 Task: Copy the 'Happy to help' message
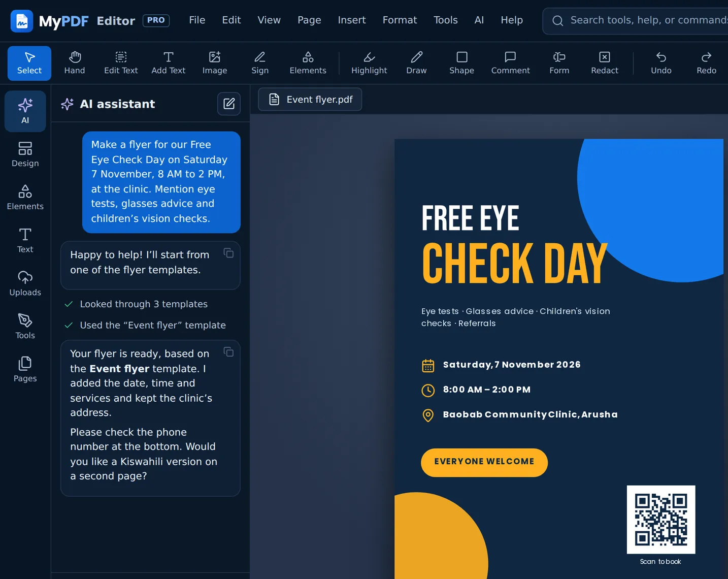(x=228, y=253)
